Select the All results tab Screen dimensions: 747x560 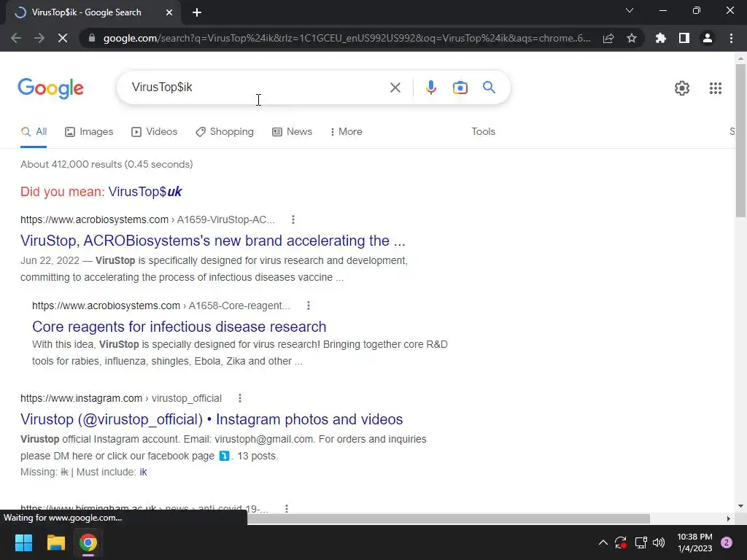(x=34, y=132)
